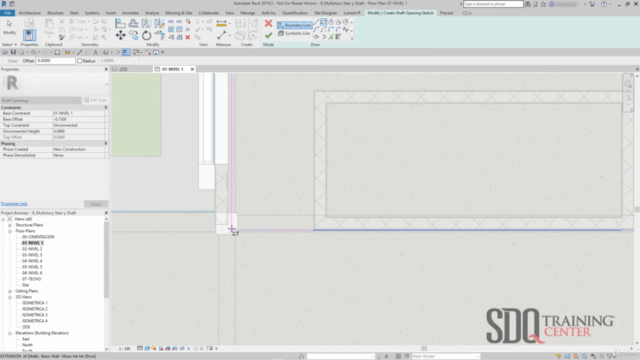Select the Rotate tool
The image size is (640, 360).
point(147,36)
